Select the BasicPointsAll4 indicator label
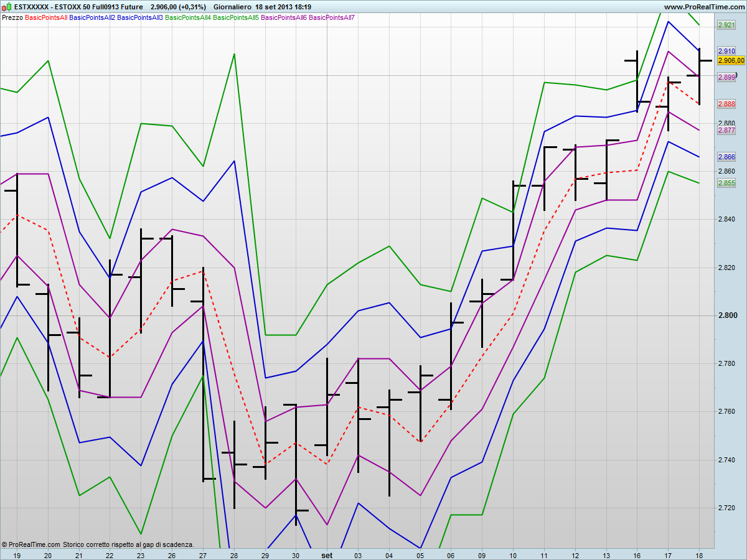Image resolution: width=747 pixels, height=560 pixels. point(188,17)
